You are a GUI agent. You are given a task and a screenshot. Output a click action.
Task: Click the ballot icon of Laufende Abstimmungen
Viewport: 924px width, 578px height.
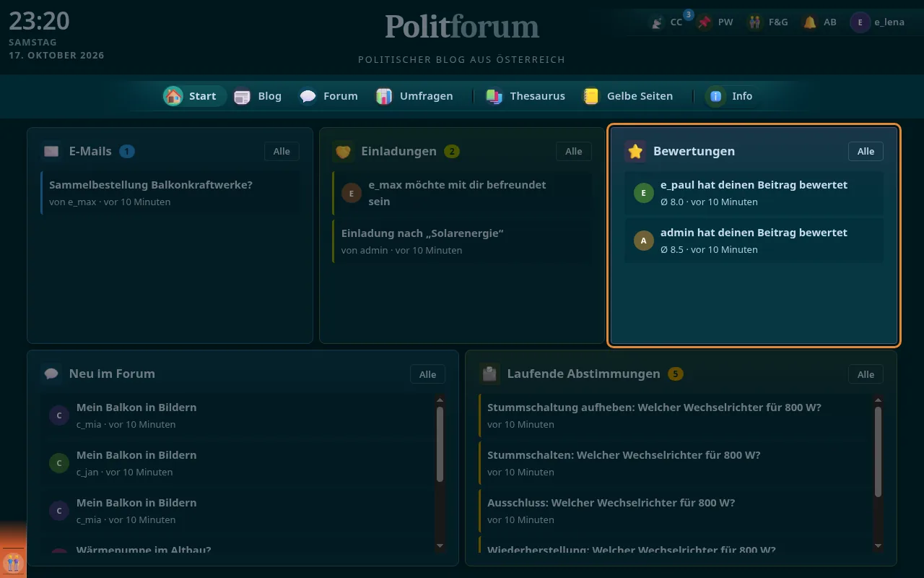coord(489,374)
